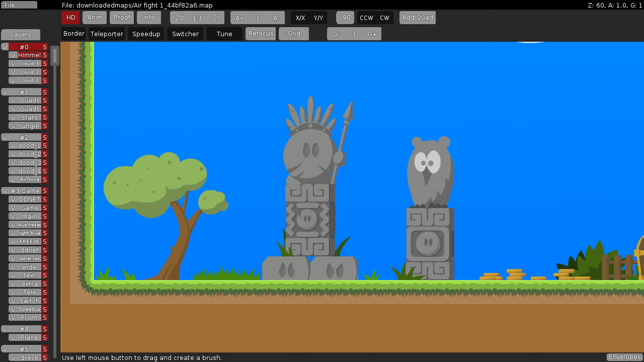Rotate brush counter-clockwise with CCW
This screenshot has width=644, height=362.
click(366, 18)
